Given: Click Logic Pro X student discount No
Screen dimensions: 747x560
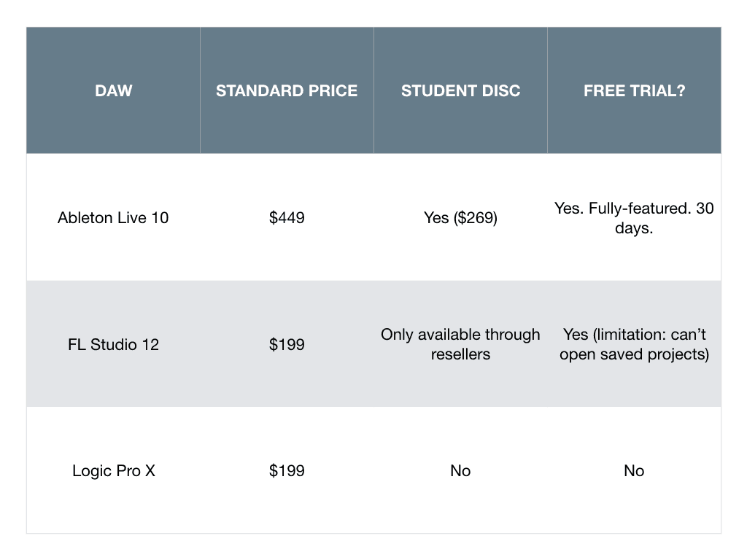Looking at the screenshot, I should 461,470.
